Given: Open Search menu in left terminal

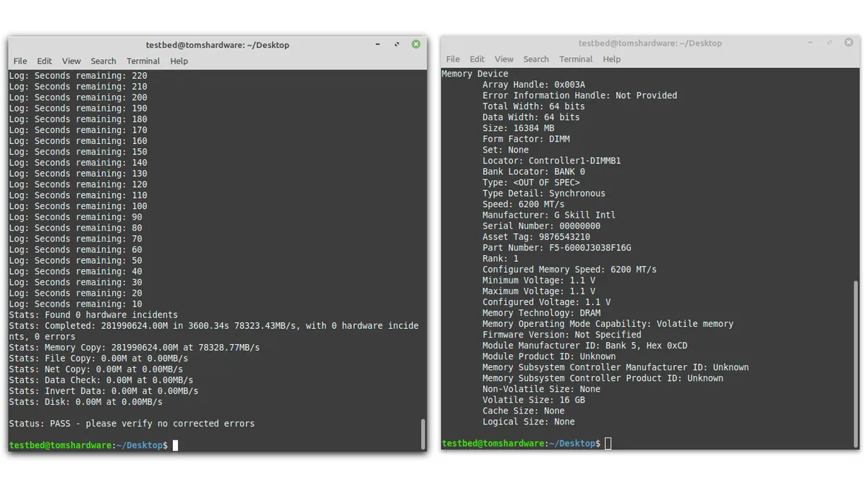Looking at the screenshot, I should [103, 61].
